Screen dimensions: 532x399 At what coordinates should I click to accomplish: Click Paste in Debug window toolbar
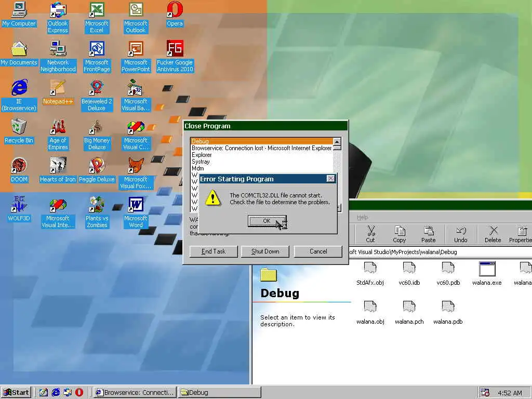tap(429, 234)
